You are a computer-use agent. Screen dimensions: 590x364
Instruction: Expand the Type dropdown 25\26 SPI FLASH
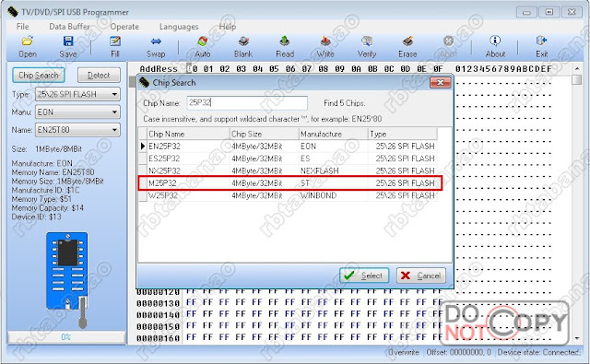pos(77,94)
